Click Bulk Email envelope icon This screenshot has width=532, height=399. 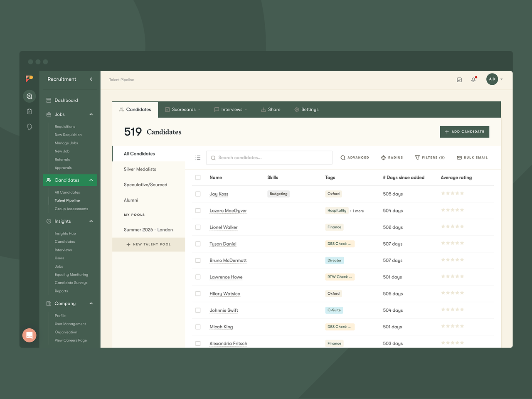459,158
